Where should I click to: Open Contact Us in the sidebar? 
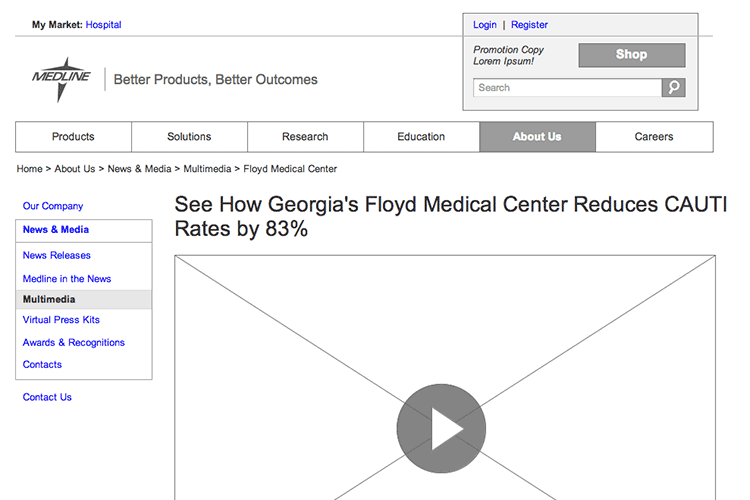47,397
